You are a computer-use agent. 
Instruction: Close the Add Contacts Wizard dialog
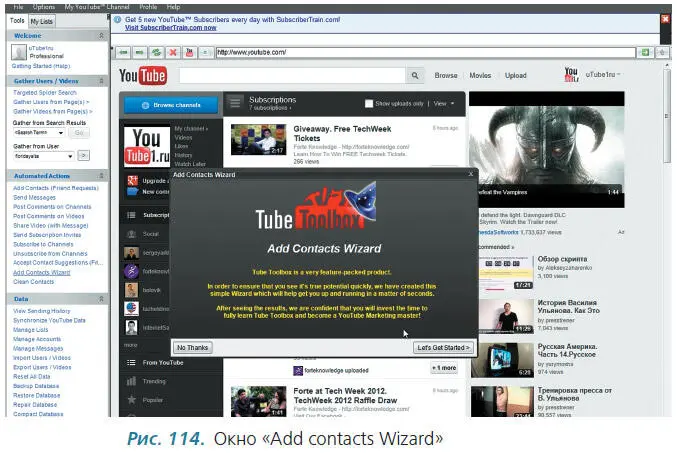[x=471, y=174]
